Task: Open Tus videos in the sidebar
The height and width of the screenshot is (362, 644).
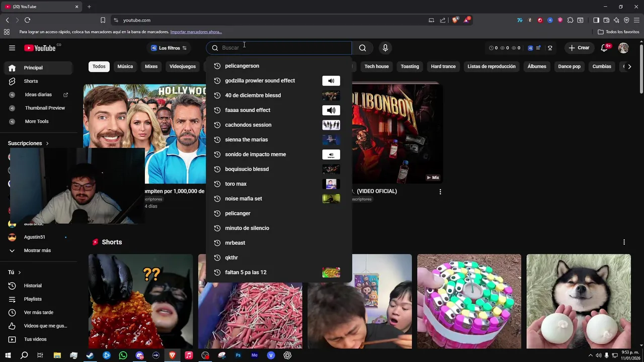Action: point(35,339)
